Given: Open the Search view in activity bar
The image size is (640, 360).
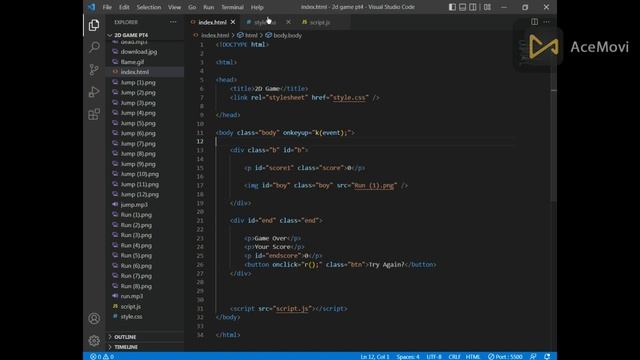Looking at the screenshot, I should point(94,47).
